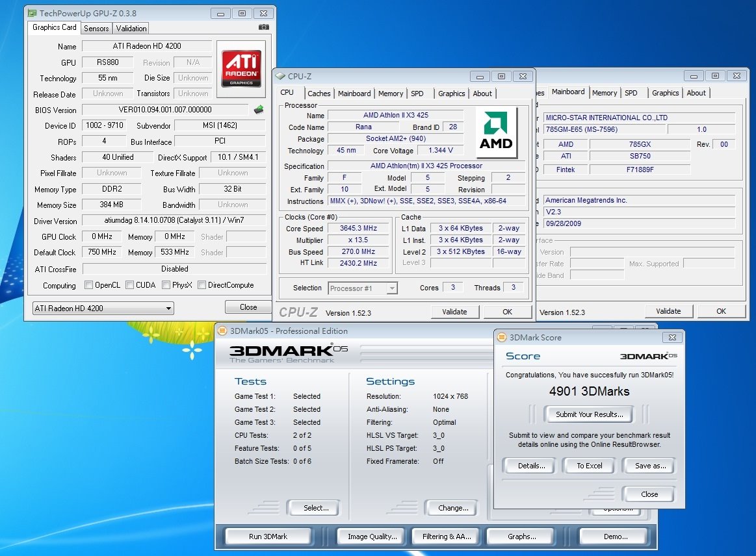Switch to GPU-Z Validation tab

pyautogui.click(x=131, y=29)
